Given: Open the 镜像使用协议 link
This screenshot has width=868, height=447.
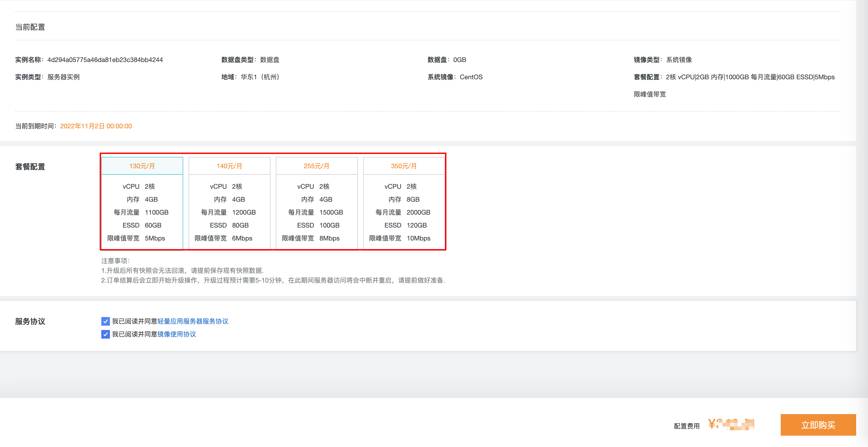Looking at the screenshot, I should pos(176,334).
